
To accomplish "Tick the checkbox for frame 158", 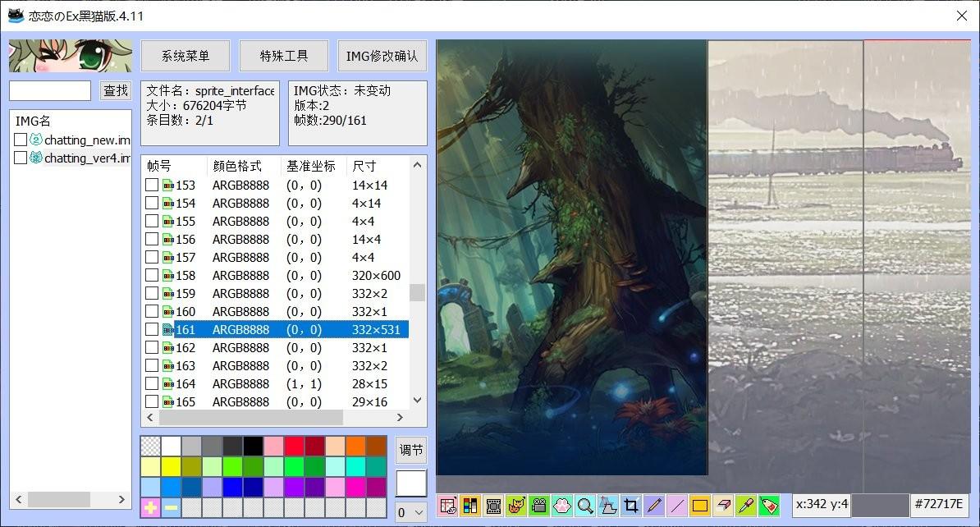I will pyautogui.click(x=152, y=276).
